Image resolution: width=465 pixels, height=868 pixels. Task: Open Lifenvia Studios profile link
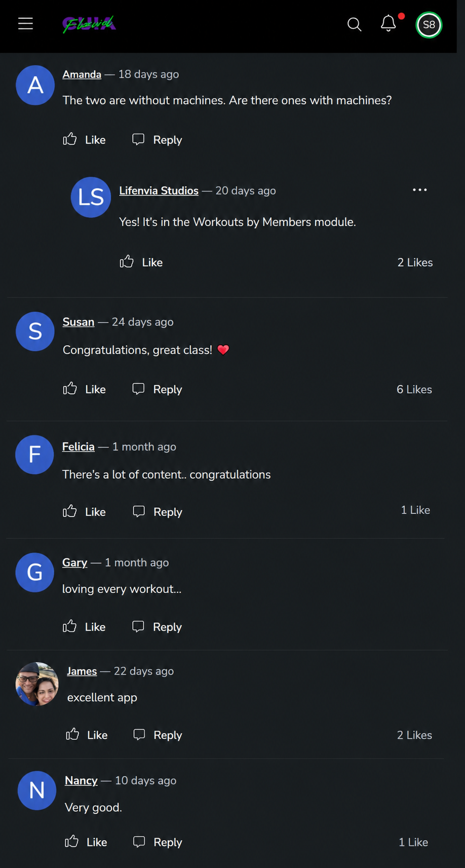click(x=159, y=191)
